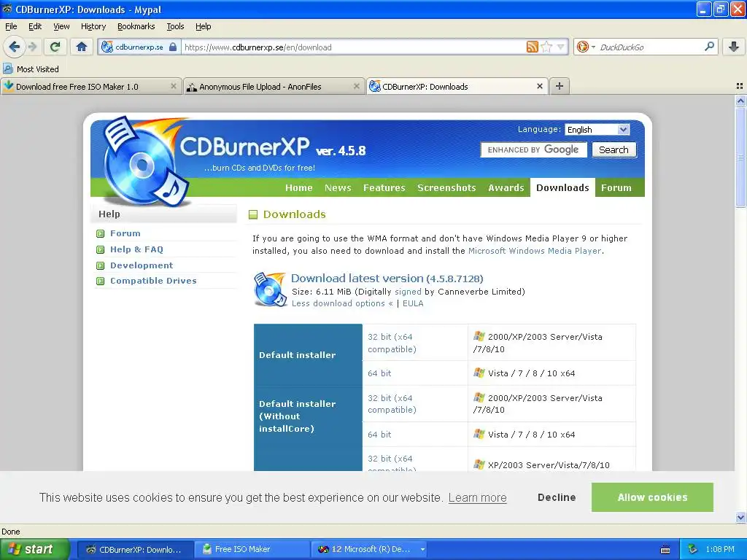Image resolution: width=747 pixels, height=560 pixels.
Task: Click the magnifier search icon in search box
Action: coord(709,46)
